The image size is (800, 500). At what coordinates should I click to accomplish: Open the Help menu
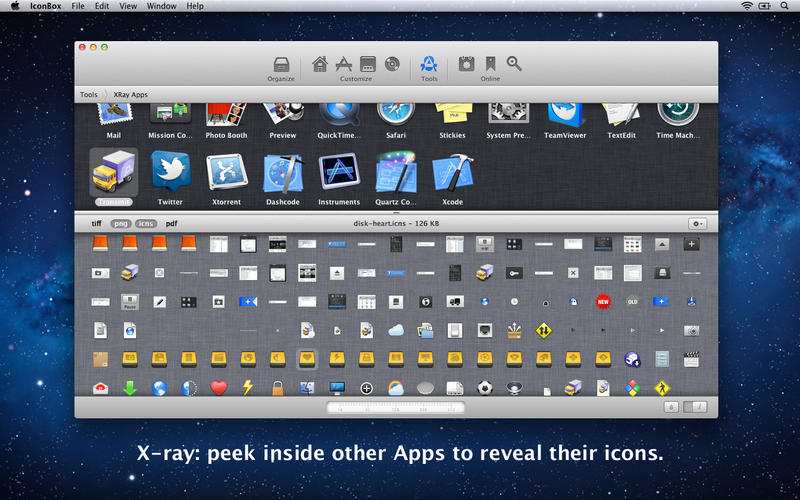coord(195,6)
